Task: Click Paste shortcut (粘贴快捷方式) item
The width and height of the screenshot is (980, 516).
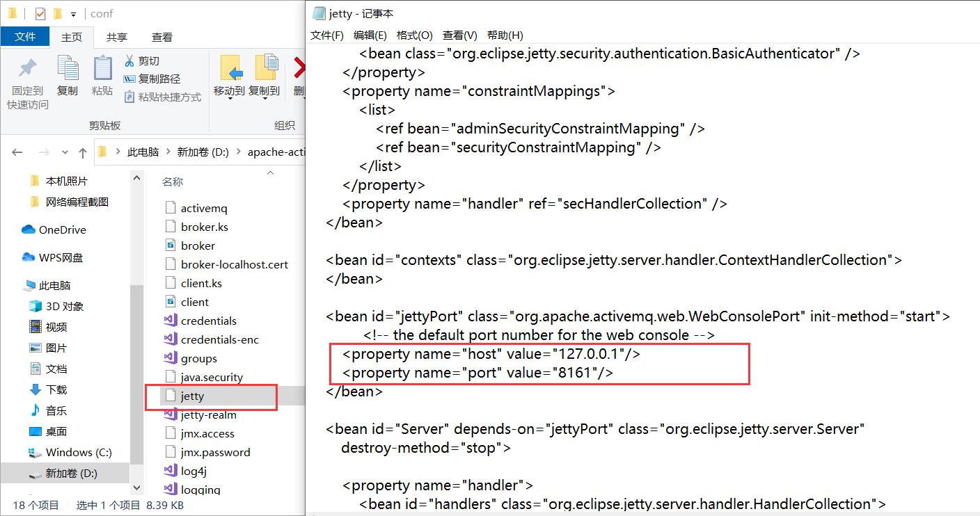Action: click(163, 97)
